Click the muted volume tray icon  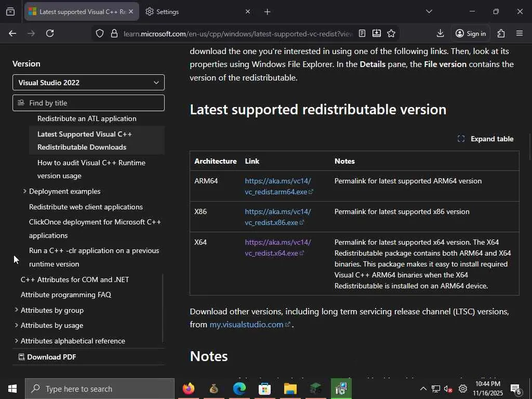point(448,389)
